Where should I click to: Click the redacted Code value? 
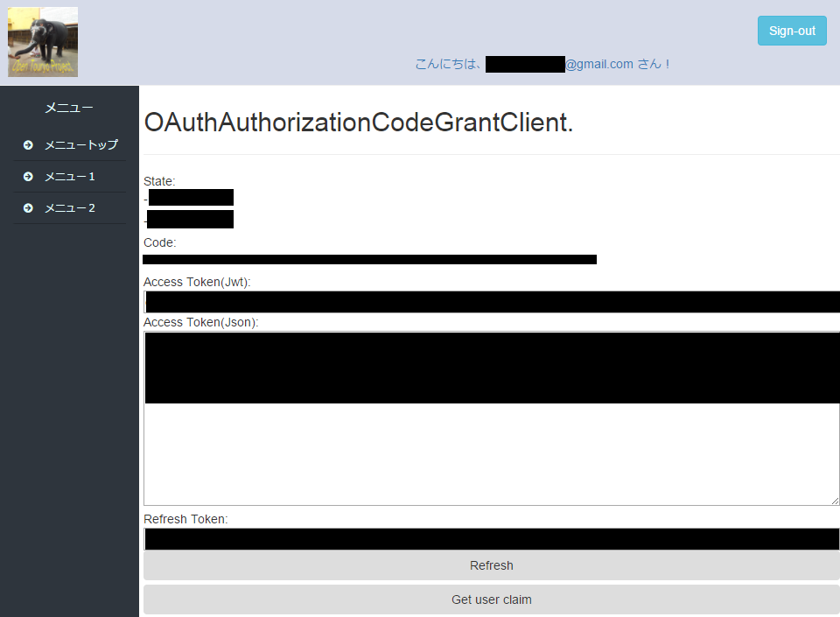coord(369,259)
